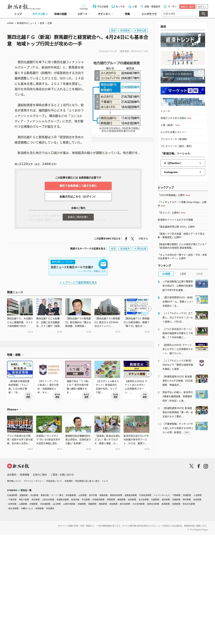The image size is (215, 644).
Task: Open 今日の紙面 newspaper icon
Action: (94, 7)
